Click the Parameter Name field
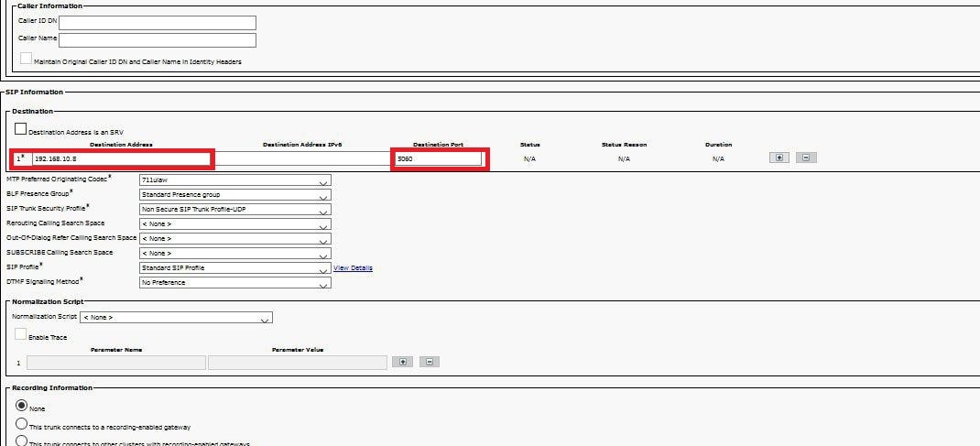 [x=116, y=363]
